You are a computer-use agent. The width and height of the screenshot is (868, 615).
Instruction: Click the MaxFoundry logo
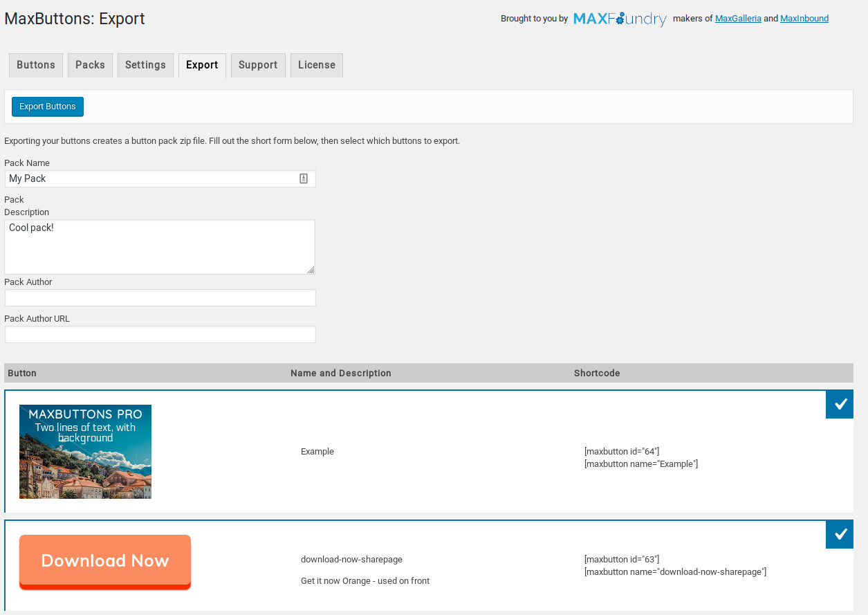[x=620, y=19]
